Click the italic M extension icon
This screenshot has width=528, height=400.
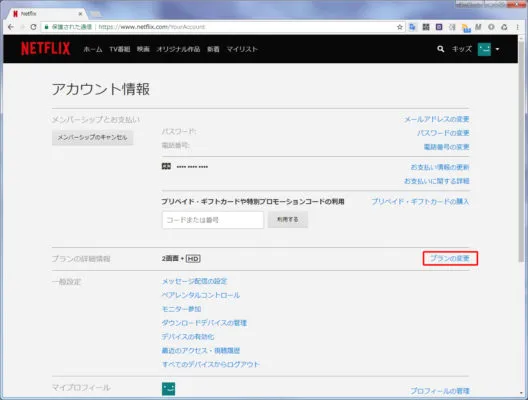tap(478, 27)
